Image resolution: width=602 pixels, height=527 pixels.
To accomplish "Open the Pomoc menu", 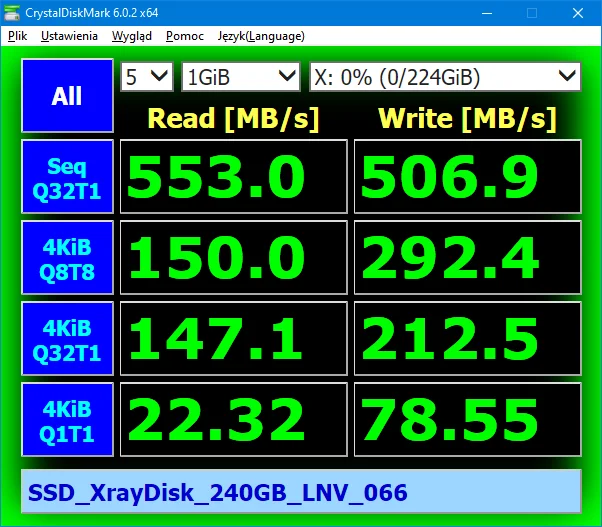I will pos(185,36).
